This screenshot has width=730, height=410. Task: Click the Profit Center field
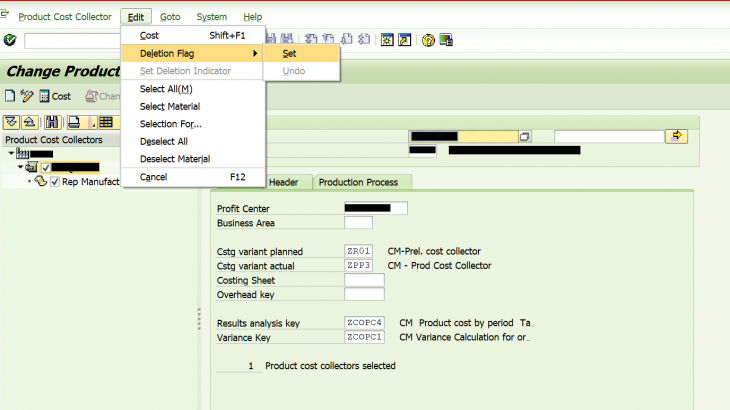click(x=376, y=208)
